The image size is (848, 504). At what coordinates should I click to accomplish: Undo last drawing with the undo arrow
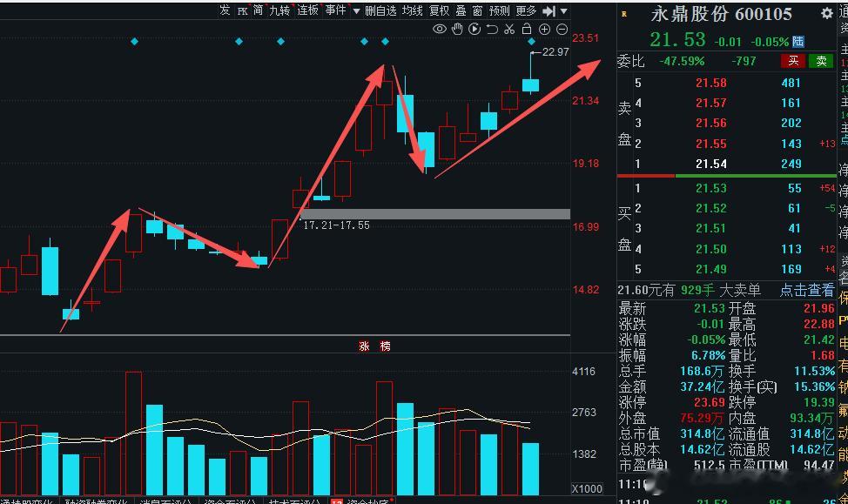point(492,30)
